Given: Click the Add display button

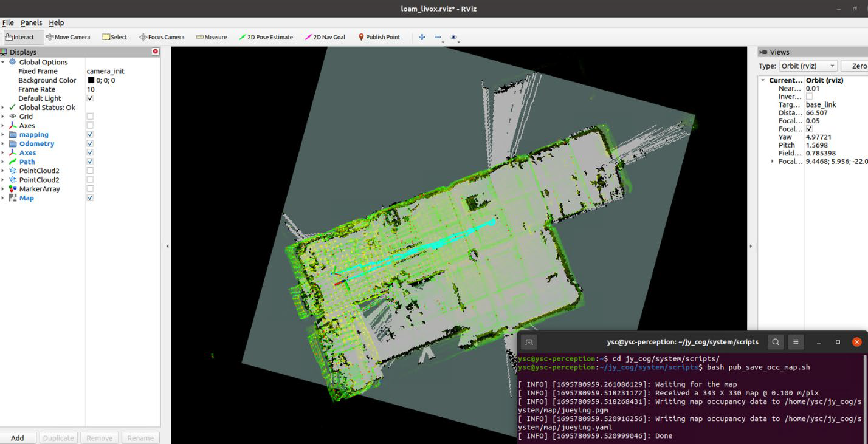Looking at the screenshot, I should click(x=18, y=438).
